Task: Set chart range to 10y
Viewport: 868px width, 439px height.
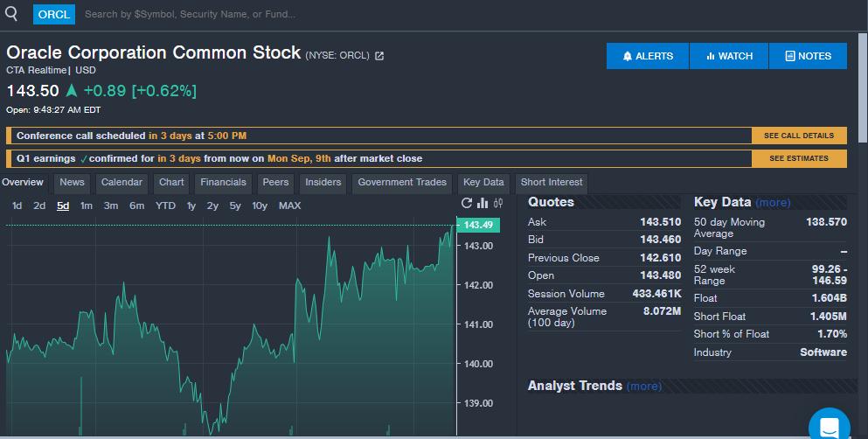Action: point(260,206)
